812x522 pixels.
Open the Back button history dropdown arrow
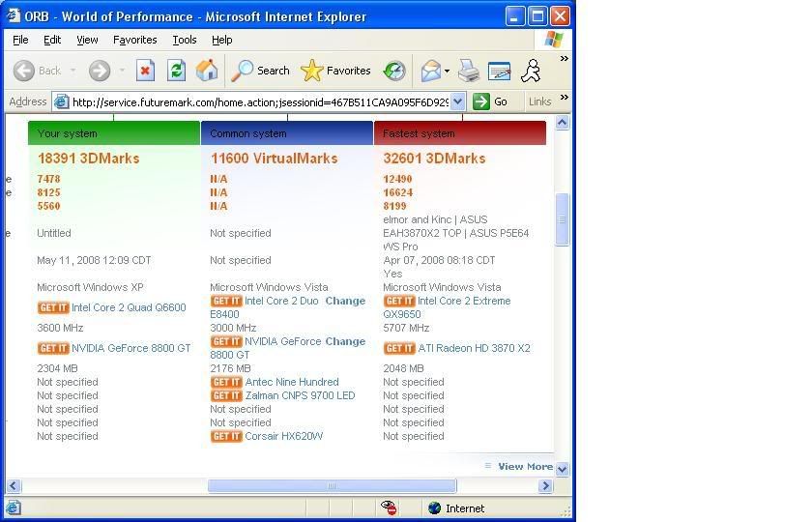tap(73, 71)
